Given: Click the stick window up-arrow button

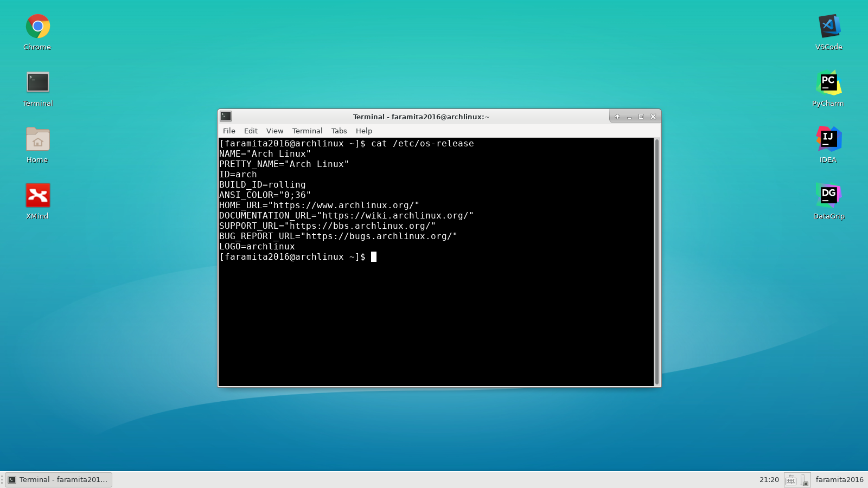Looking at the screenshot, I should point(617,117).
